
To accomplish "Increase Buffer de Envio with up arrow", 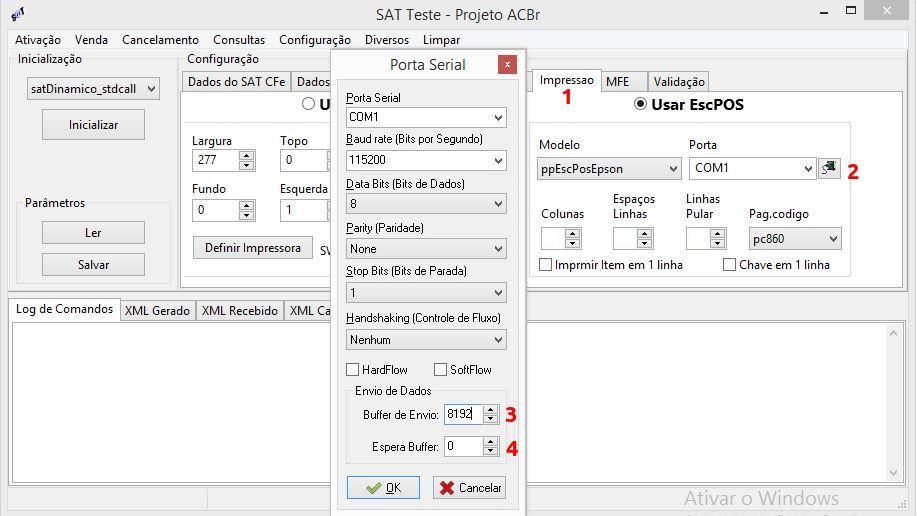I will pyautogui.click(x=491, y=409).
